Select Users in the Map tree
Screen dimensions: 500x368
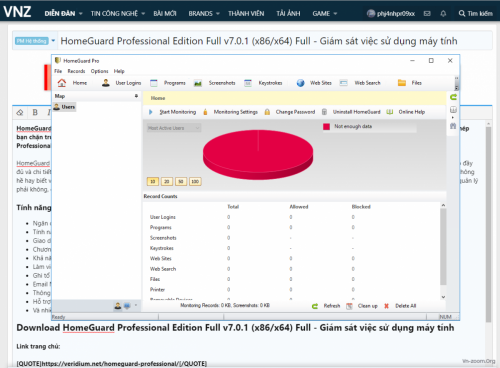click(x=65, y=107)
